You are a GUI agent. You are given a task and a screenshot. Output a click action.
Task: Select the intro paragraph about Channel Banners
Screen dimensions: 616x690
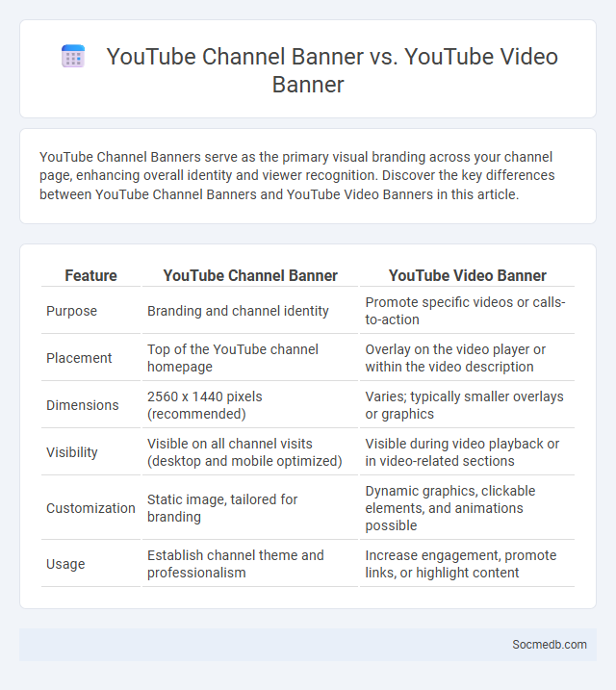[x=297, y=175]
